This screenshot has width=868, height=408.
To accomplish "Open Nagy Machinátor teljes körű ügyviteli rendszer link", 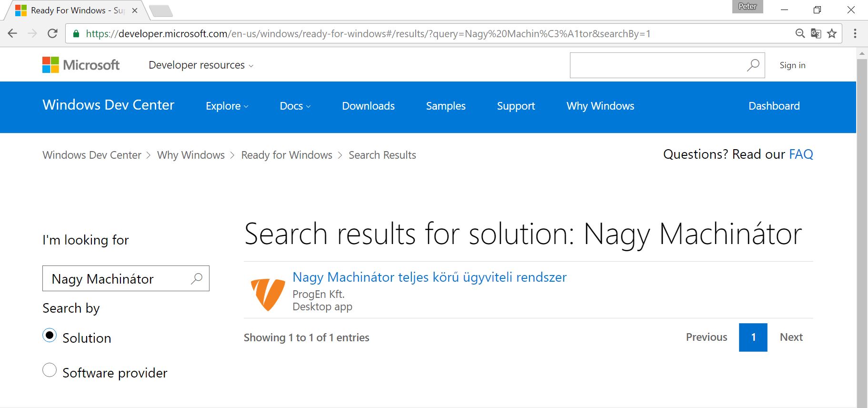I will tap(429, 277).
